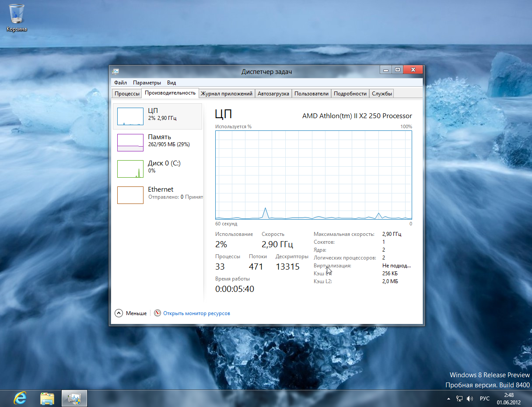The height and width of the screenshot is (407, 532).
Task: Open the Корзина recycle bin icon
Action: 17,18
